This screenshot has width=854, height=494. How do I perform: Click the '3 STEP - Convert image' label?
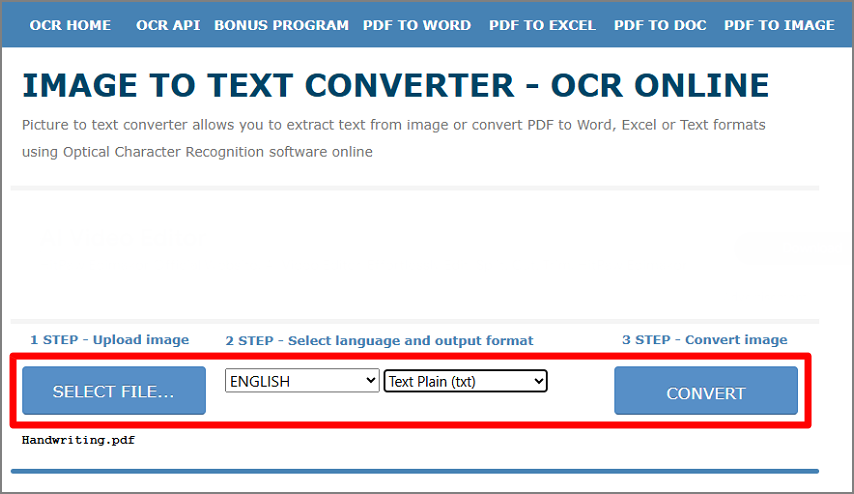(705, 340)
